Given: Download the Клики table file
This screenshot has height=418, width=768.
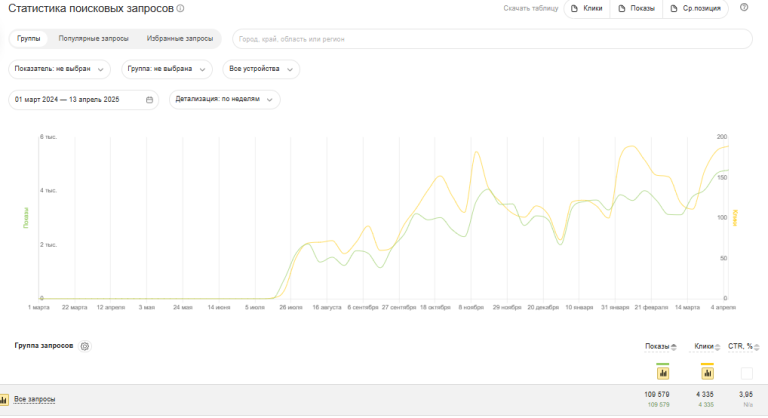Looking at the screenshot, I should pos(587,8).
